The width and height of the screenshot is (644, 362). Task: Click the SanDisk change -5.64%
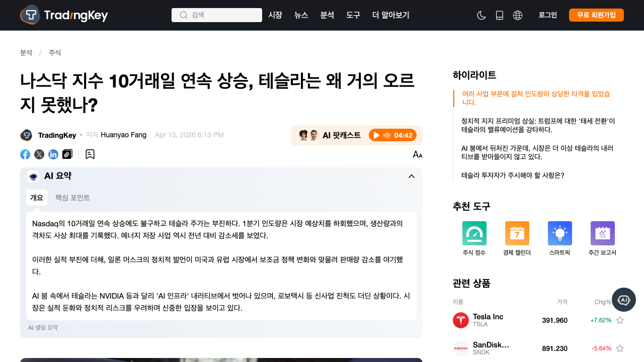click(601, 348)
